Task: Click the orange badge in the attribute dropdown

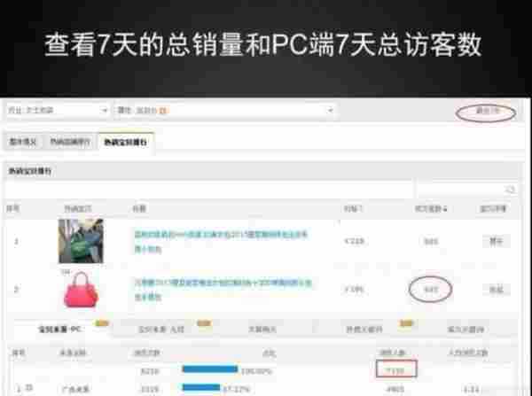Action: pos(163,111)
